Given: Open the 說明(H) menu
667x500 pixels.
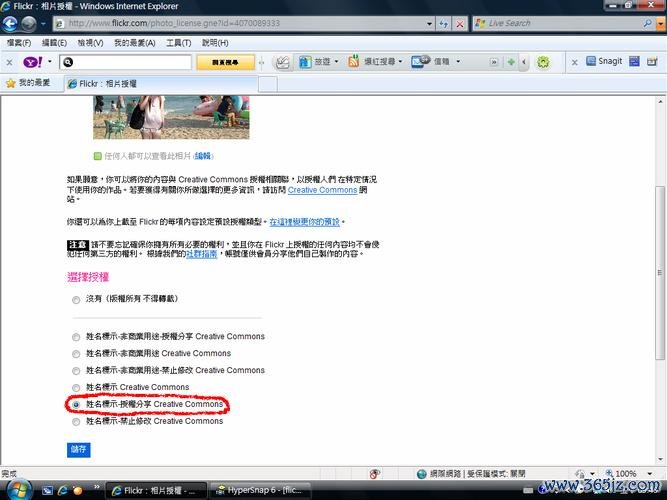Looking at the screenshot, I should (x=215, y=43).
